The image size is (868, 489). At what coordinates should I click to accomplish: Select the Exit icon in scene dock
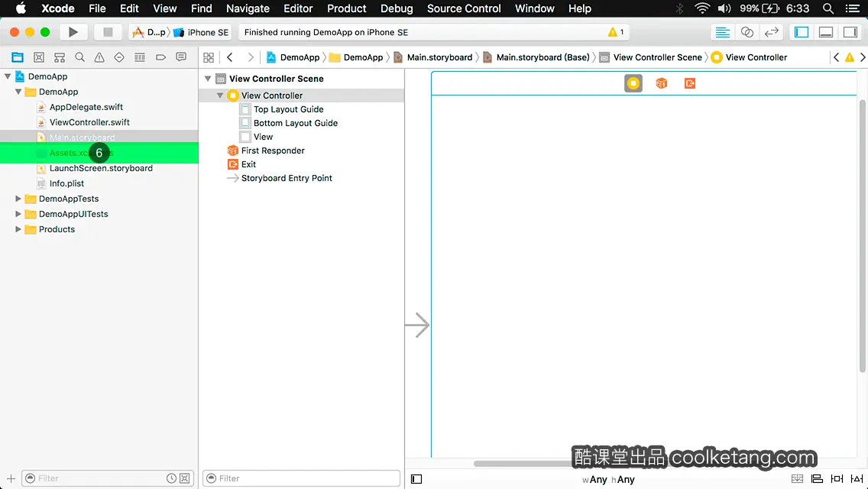pos(690,83)
